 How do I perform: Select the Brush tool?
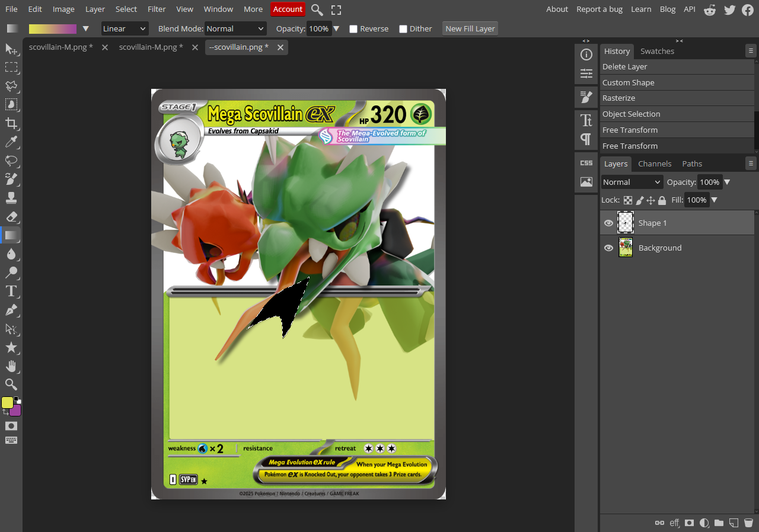tap(11, 179)
